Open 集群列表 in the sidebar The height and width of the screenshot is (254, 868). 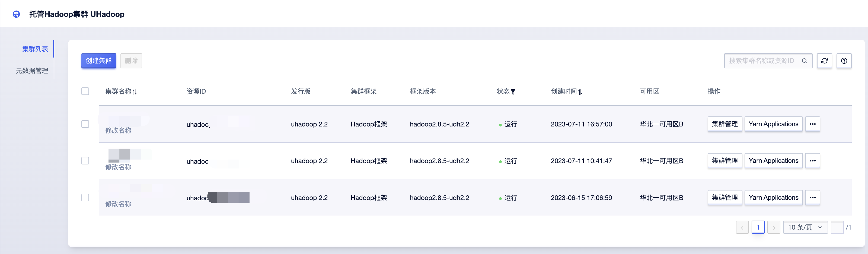35,49
